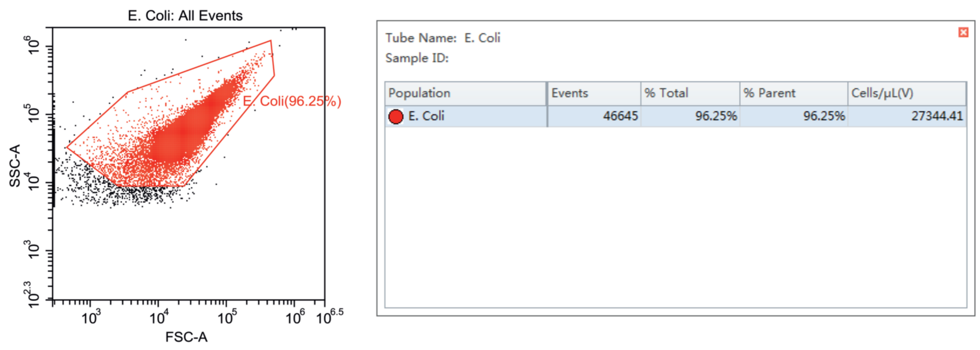Click the FSC-A x-axis label
Screen dimensions: 980x350
point(186,337)
